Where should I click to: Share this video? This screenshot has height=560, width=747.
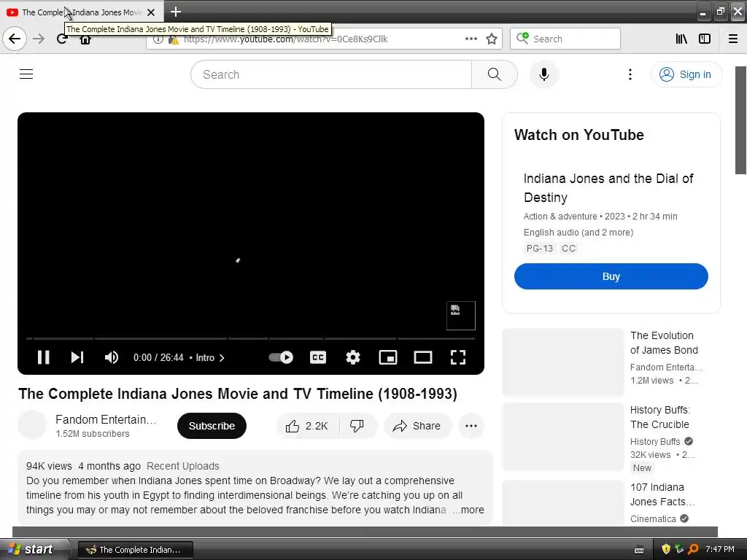[x=417, y=426]
